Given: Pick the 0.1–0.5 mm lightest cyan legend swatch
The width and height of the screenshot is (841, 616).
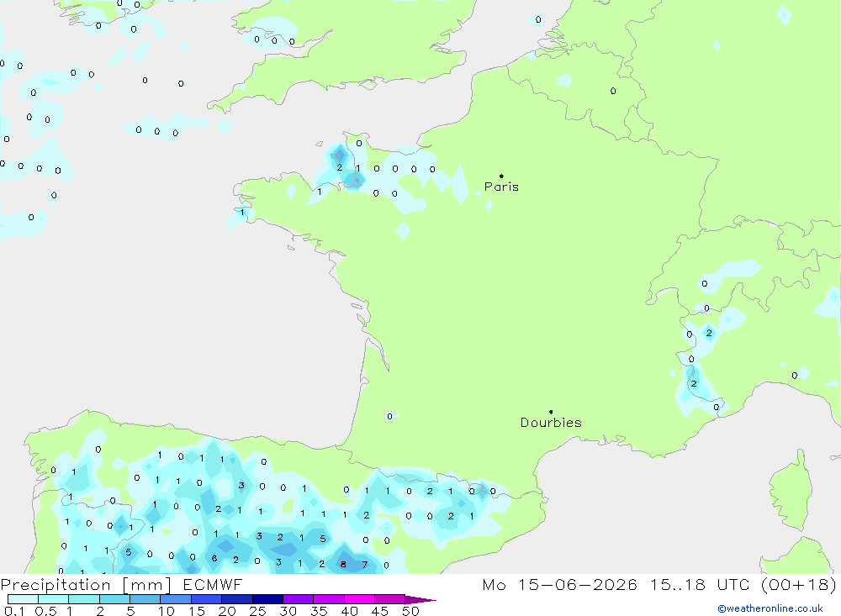Looking at the screenshot, I should [x=23, y=599].
